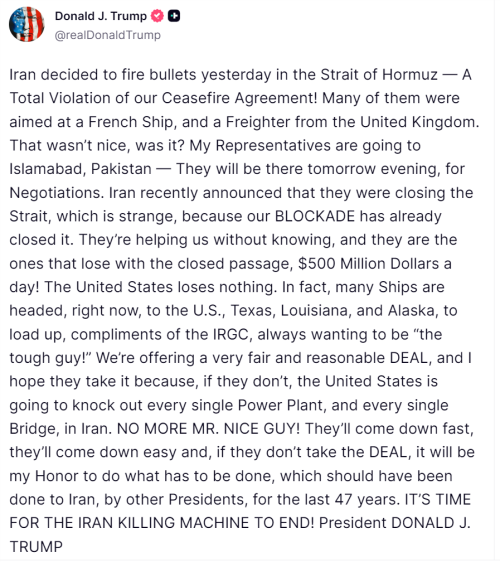Open the Donald J. Trump display name
Image resolution: width=500 pixels, height=562 pixels.
coord(101,16)
